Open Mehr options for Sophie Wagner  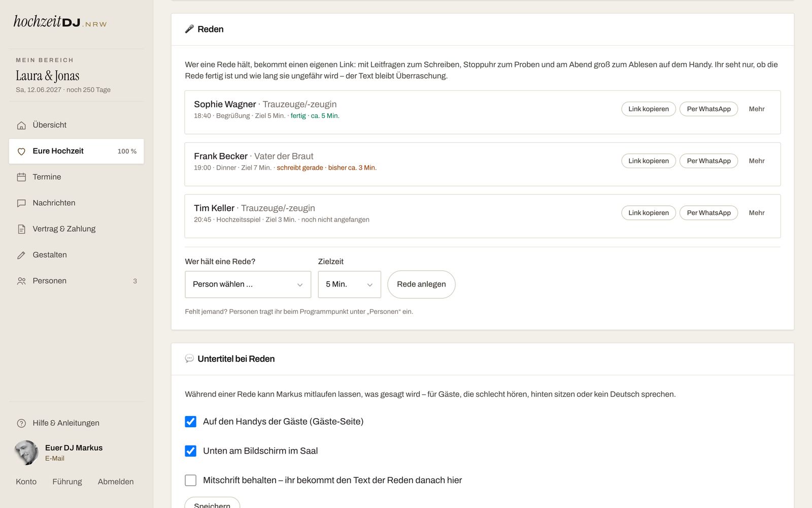tap(756, 109)
